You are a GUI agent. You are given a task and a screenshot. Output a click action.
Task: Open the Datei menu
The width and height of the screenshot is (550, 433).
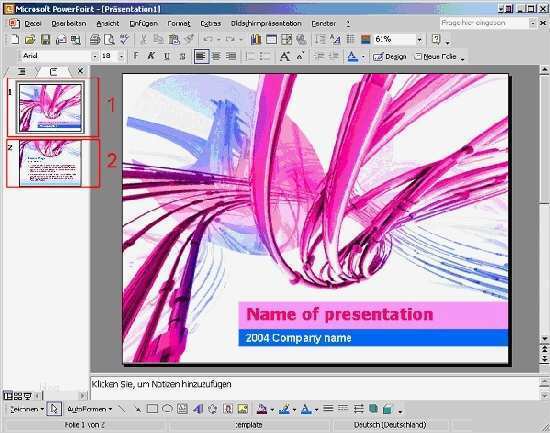33,24
